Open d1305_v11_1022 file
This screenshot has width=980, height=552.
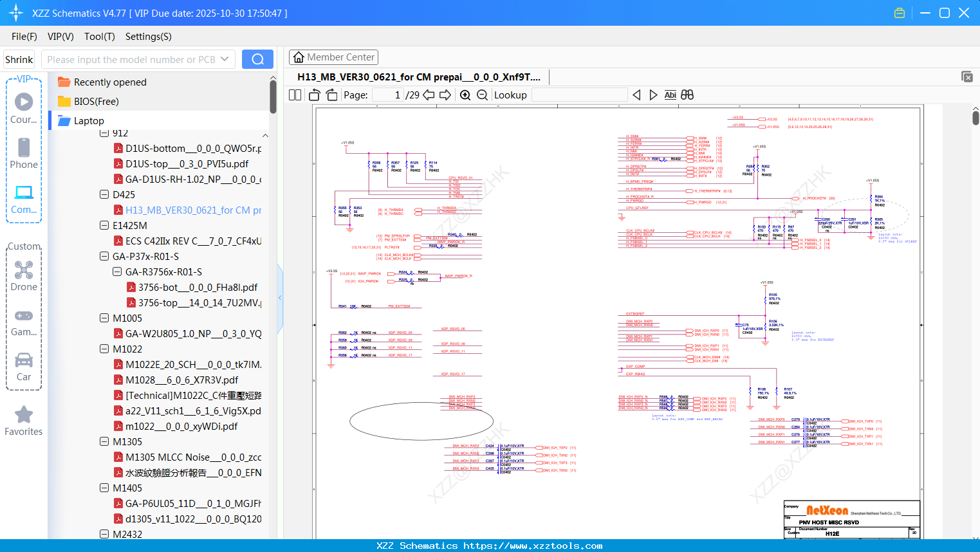(188, 519)
